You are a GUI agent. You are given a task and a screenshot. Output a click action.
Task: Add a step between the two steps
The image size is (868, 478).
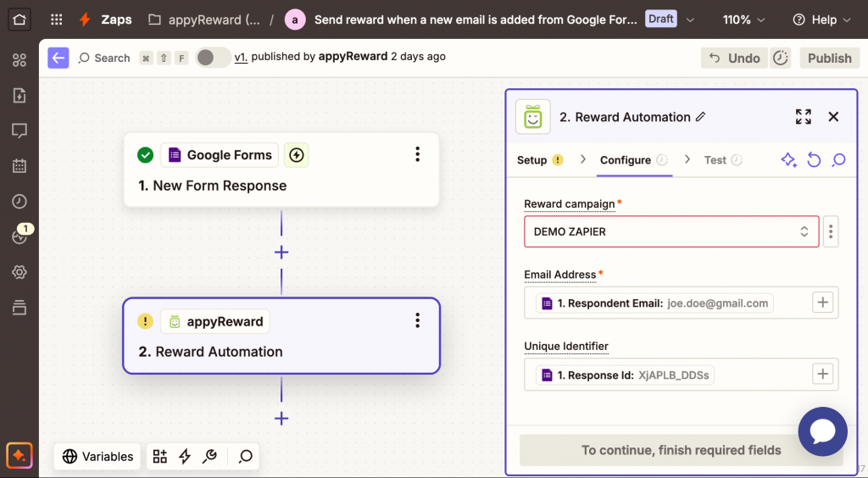click(281, 253)
